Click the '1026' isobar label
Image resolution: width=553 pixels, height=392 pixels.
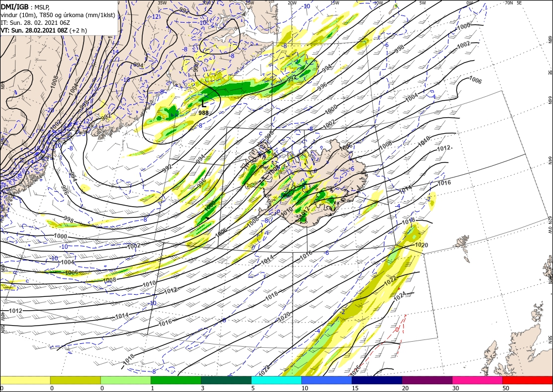(356, 369)
